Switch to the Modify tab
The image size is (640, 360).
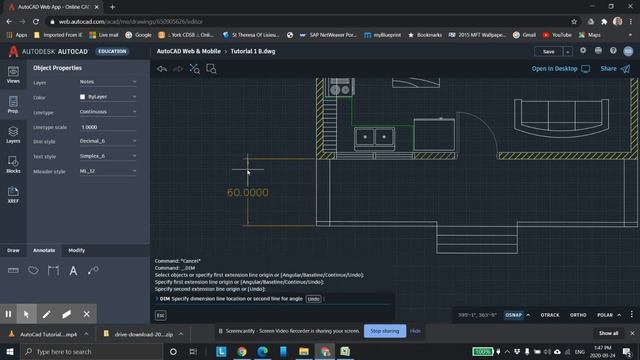[76, 250]
